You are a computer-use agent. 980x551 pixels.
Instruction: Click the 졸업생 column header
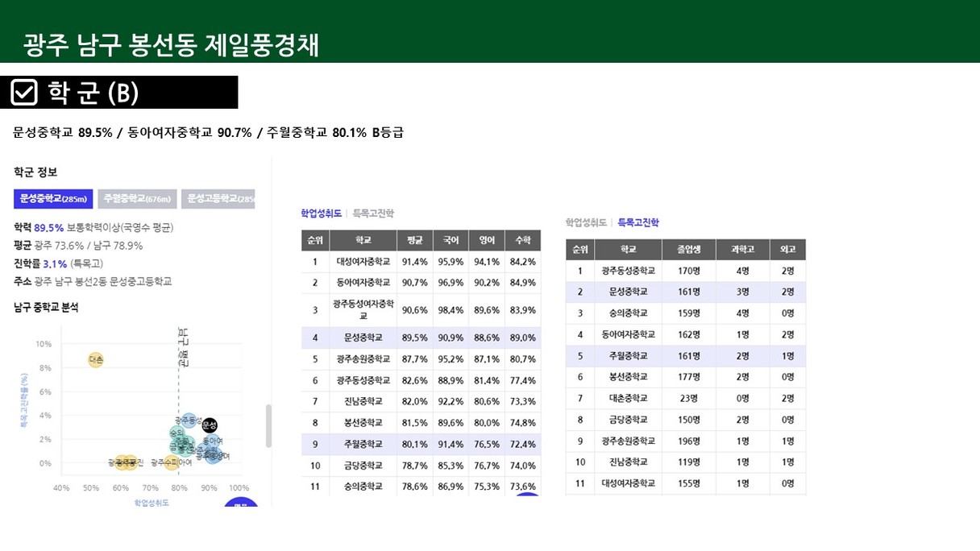689,250
